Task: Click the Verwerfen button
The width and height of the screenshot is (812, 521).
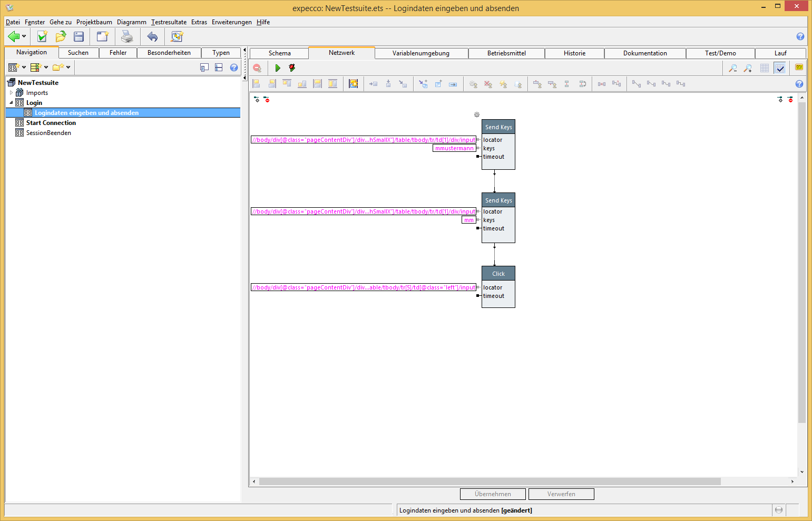Action: coord(561,494)
